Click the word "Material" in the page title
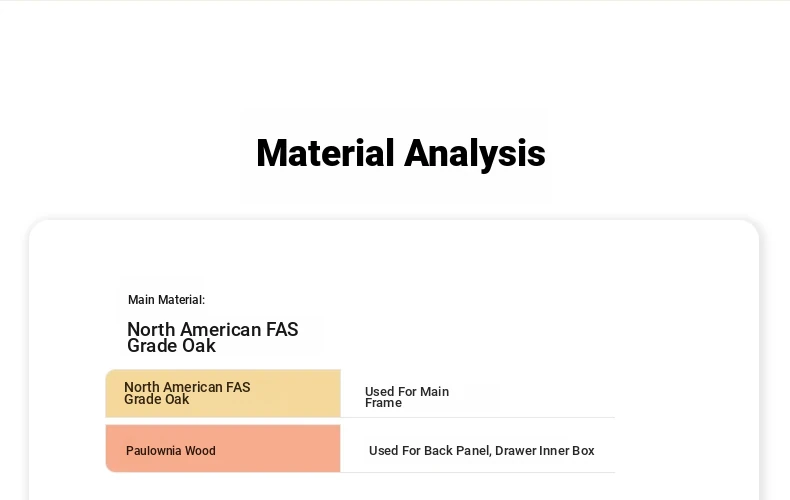 325,153
